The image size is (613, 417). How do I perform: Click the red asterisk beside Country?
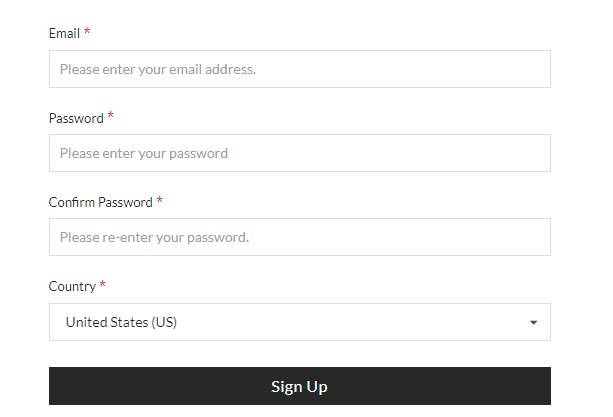click(102, 285)
